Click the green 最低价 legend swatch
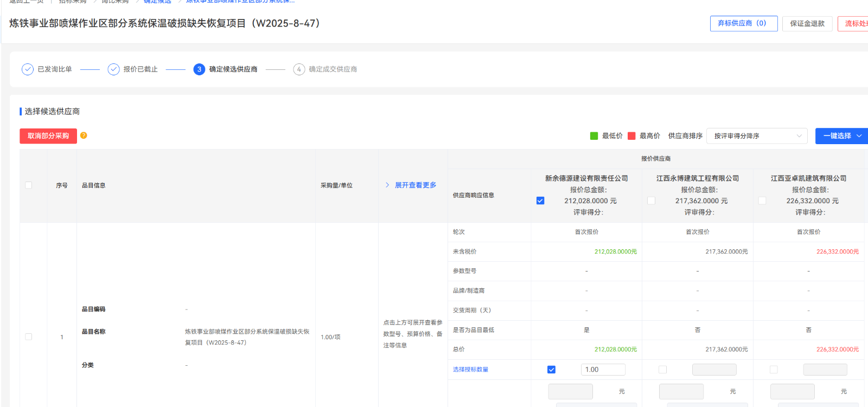The height and width of the screenshot is (407, 868). (594, 136)
